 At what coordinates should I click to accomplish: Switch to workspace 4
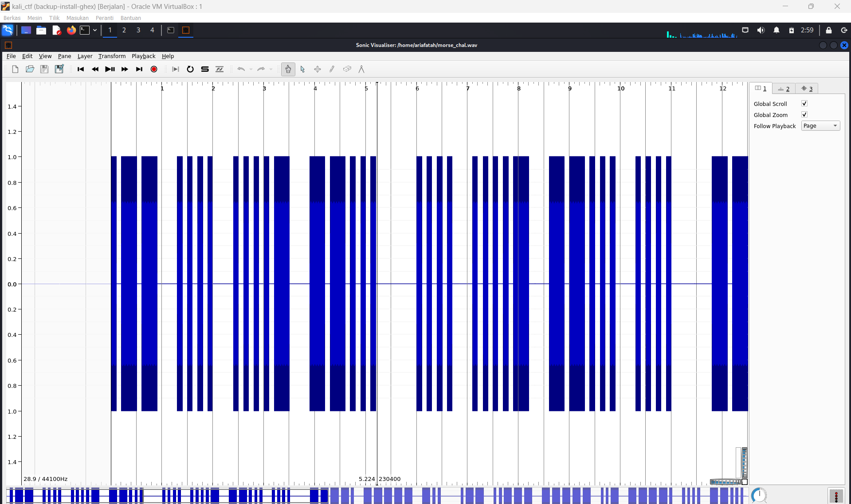(152, 30)
